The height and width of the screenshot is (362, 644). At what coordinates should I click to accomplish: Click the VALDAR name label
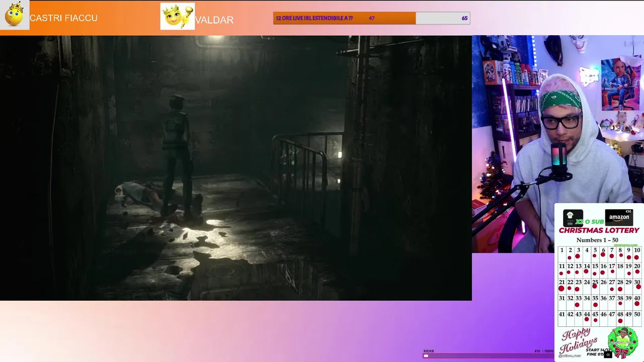coord(214,20)
